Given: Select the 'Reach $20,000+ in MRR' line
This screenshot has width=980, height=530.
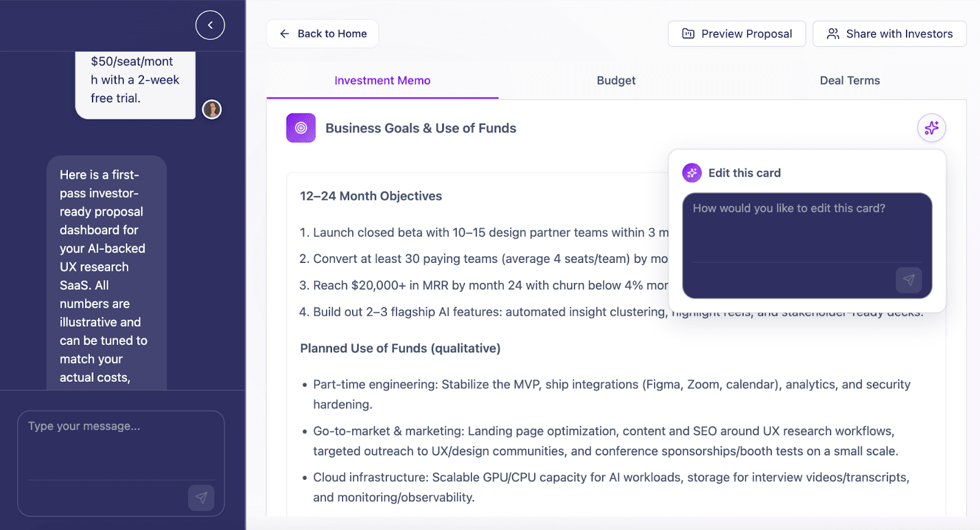Looking at the screenshot, I should click(484, 286).
